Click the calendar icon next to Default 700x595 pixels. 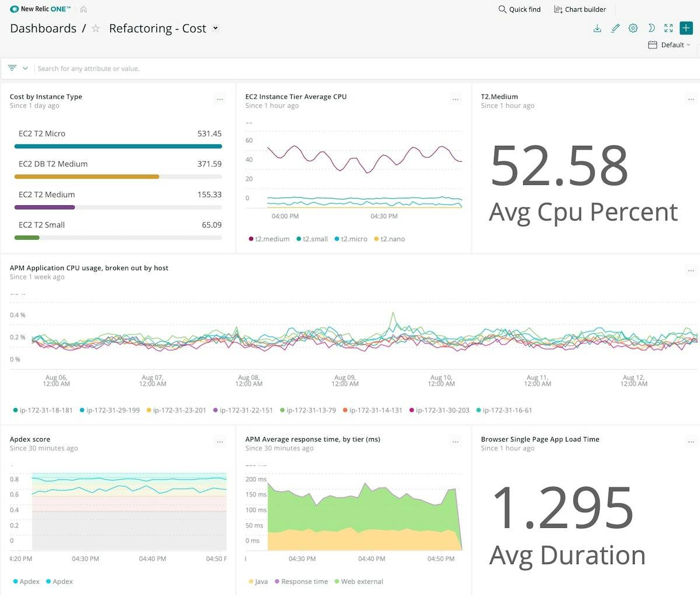click(x=653, y=45)
